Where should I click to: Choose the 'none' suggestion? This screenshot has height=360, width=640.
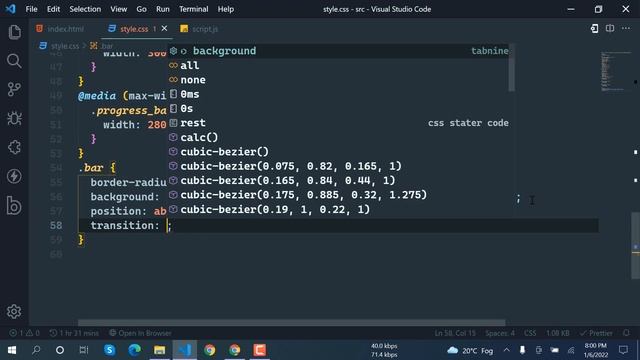click(339, 80)
